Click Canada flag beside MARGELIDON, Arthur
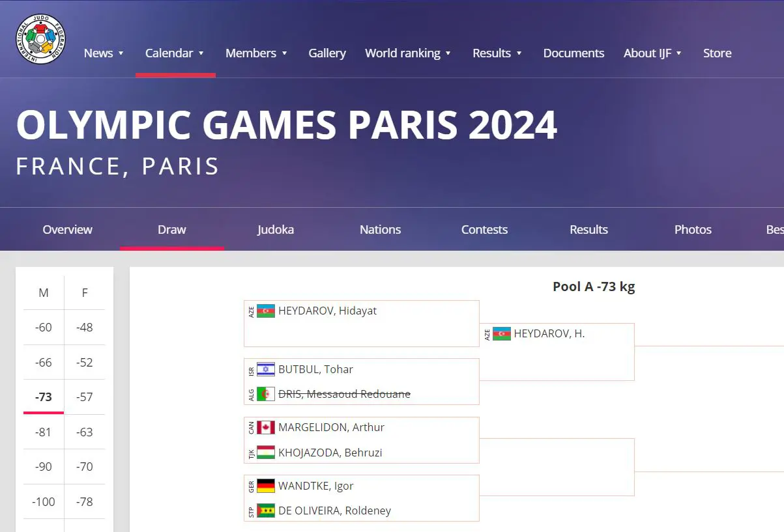 coord(266,428)
